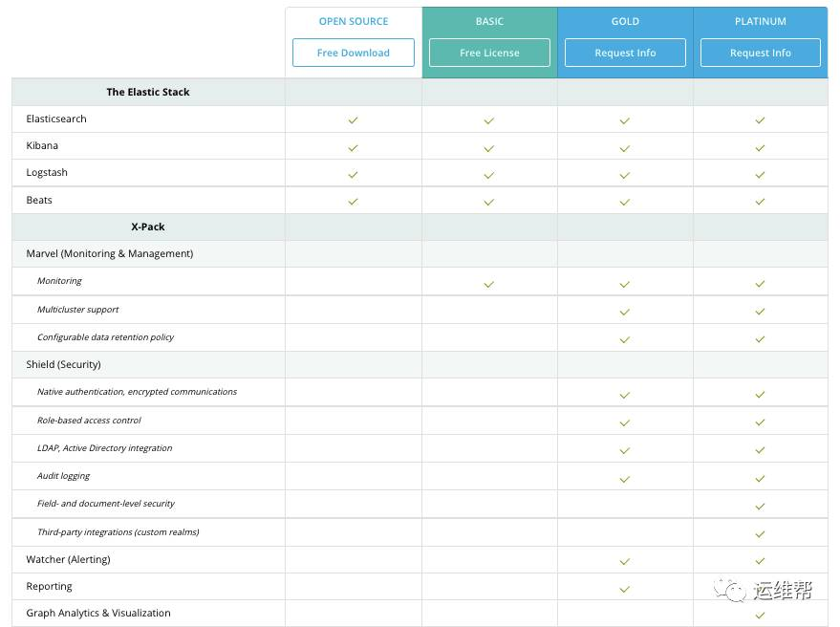This screenshot has width=840, height=627.
Task: Toggle Audit logging checkmark under GOLD
Action: click(624, 476)
